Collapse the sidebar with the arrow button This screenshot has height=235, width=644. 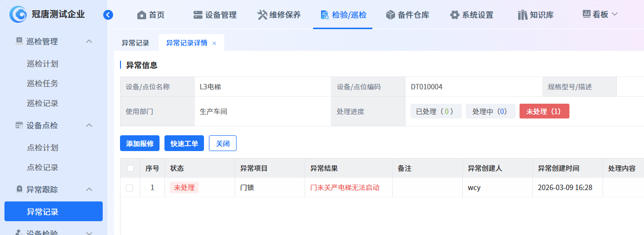[x=108, y=15]
